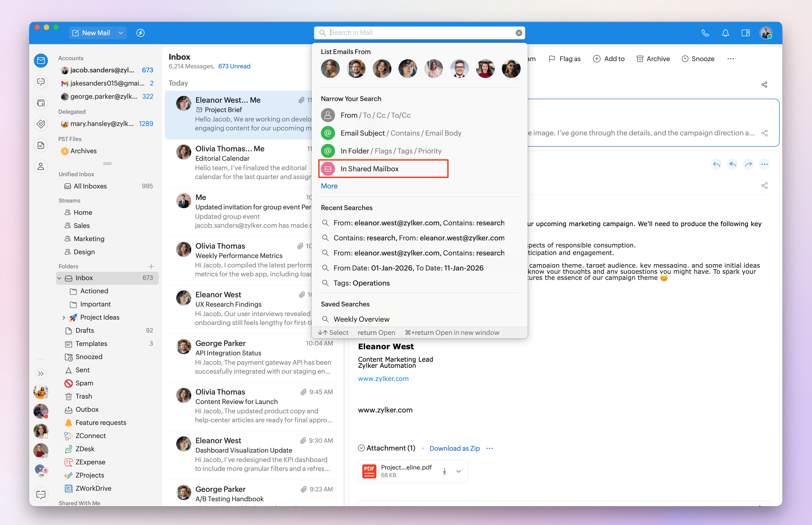Screen dimensions: 812x525
Task: Click Download as Zip link
Action: tap(454, 448)
